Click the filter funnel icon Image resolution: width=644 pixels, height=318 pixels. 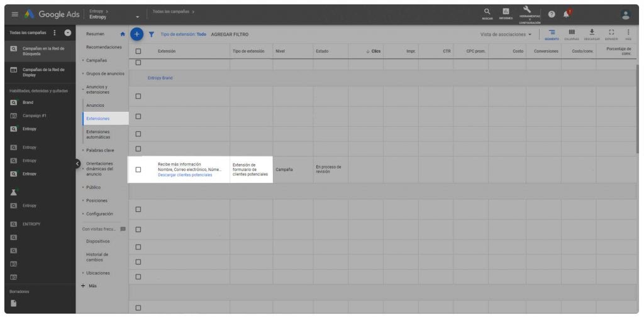[x=151, y=35]
